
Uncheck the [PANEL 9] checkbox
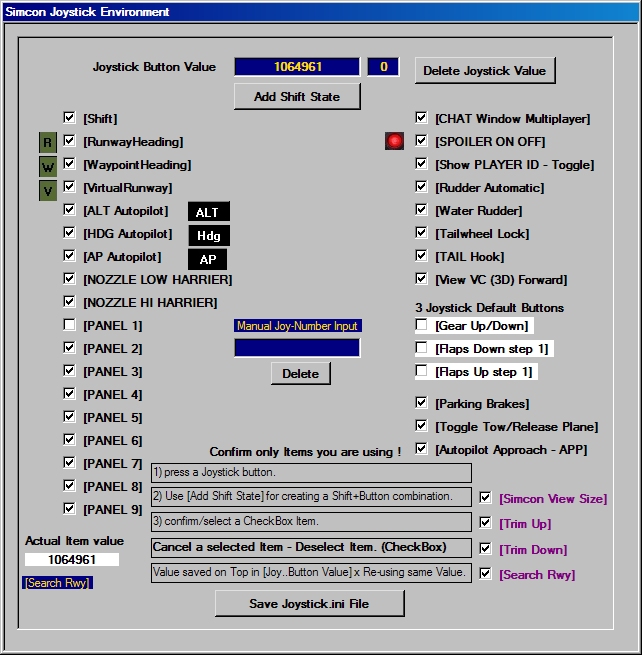coord(69,508)
